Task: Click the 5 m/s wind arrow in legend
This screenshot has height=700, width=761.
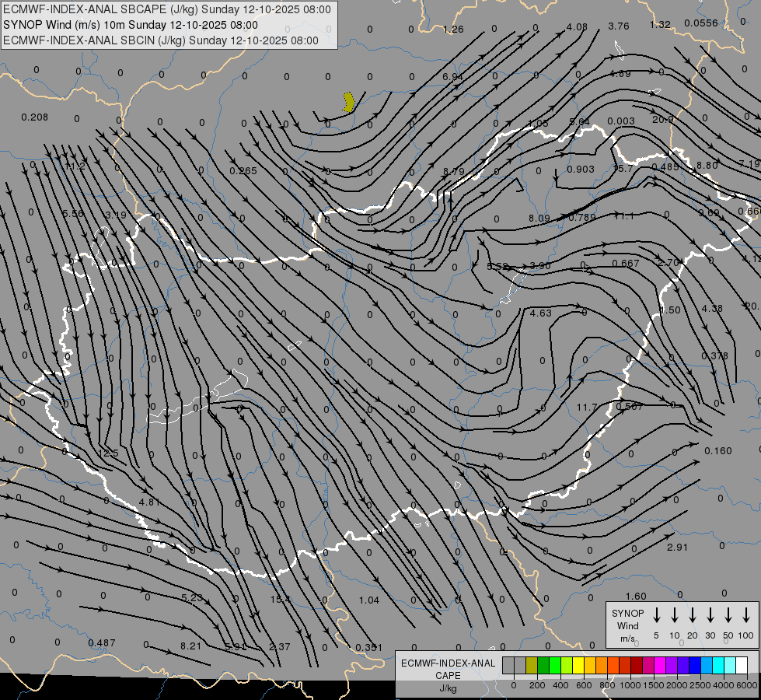Action: click(656, 614)
